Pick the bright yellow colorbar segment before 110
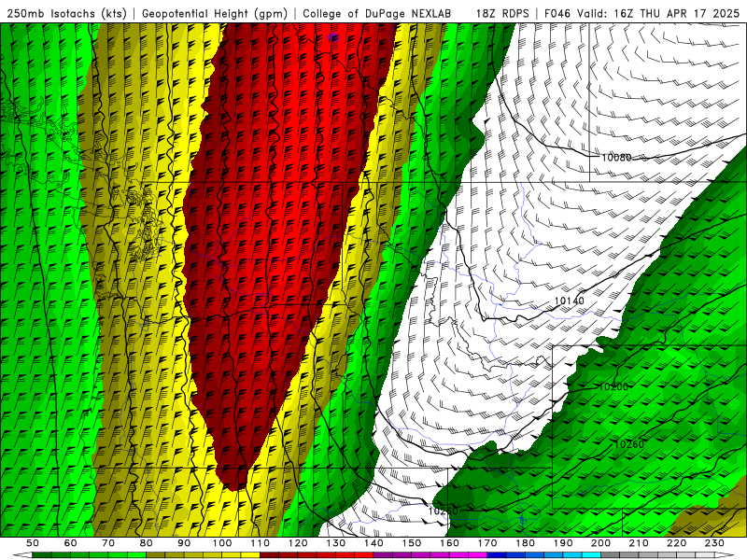 click(x=250, y=555)
